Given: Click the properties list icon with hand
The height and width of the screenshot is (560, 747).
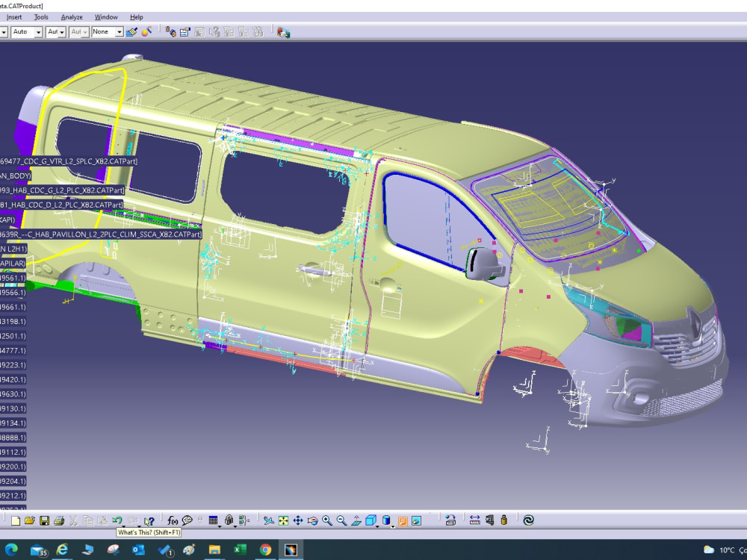Looking at the screenshot, I should (x=185, y=32).
